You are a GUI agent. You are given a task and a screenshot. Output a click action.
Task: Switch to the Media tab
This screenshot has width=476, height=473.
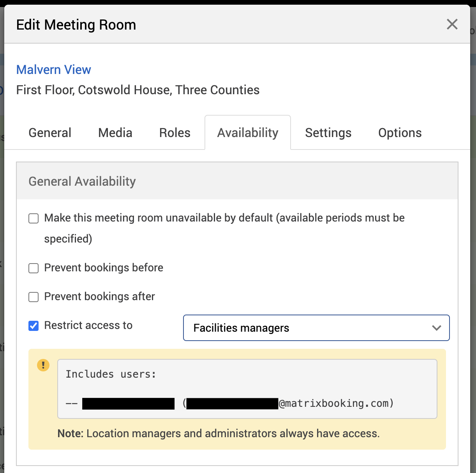point(115,133)
